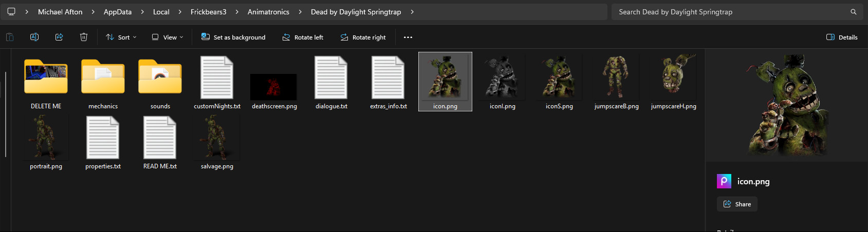Click the navigation pane scrollbar handle

[x=6, y=114]
